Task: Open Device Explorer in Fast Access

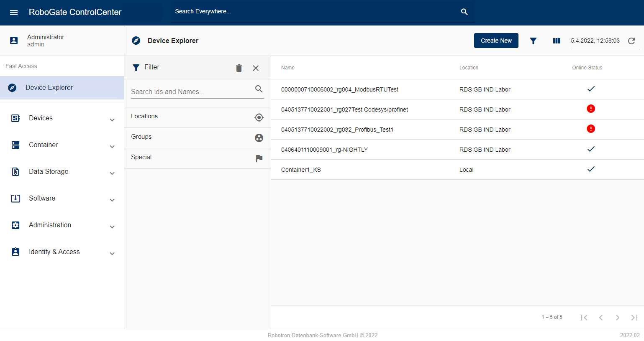Action: (x=62, y=88)
